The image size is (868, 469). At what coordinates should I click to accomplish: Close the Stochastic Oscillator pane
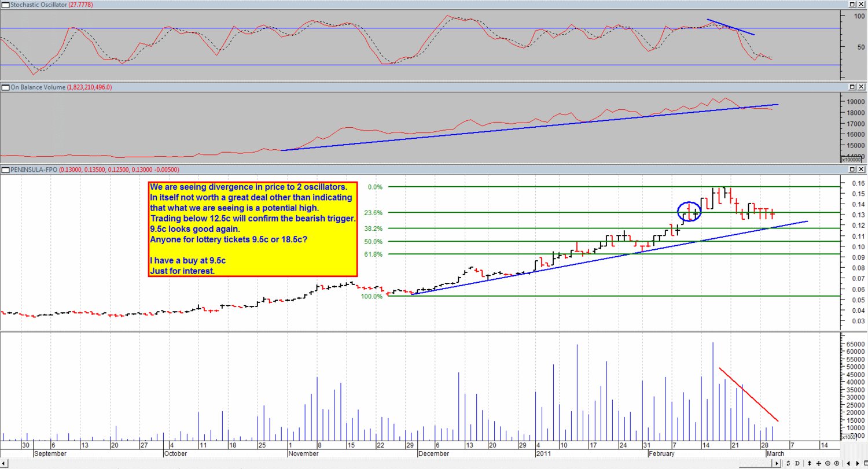pos(862,4)
